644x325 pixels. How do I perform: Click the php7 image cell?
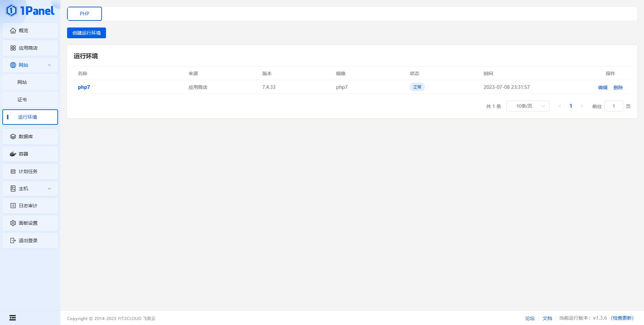point(342,87)
